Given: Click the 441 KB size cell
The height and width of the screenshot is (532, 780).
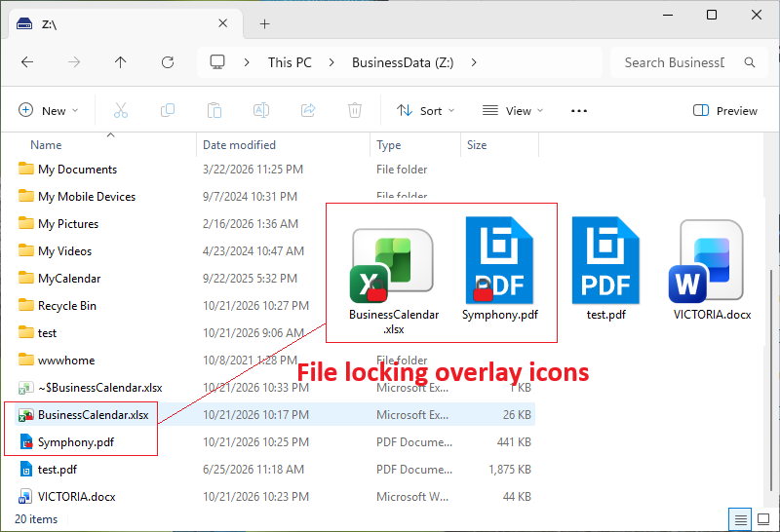Looking at the screenshot, I should click(514, 442).
